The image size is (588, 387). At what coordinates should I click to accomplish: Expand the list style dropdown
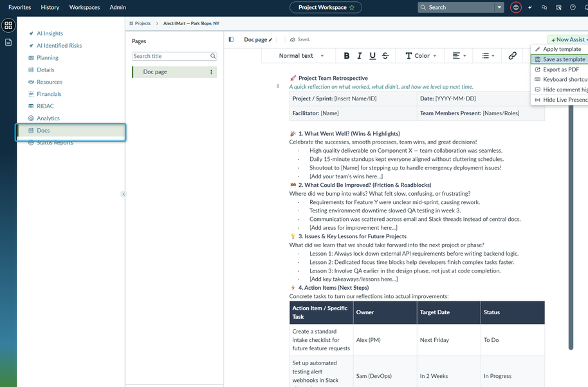coord(488,56)
